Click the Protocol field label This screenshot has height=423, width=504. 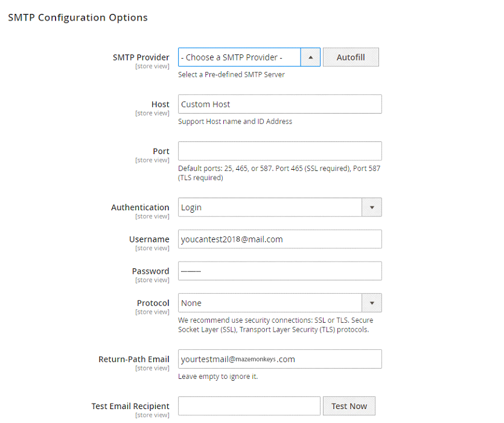153,303
